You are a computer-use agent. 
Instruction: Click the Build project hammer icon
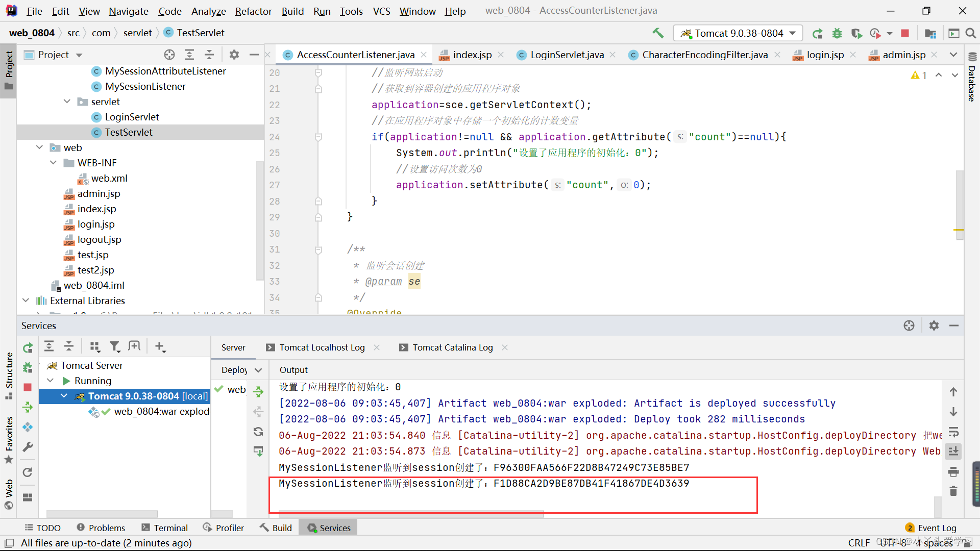[x=658, y=33]
